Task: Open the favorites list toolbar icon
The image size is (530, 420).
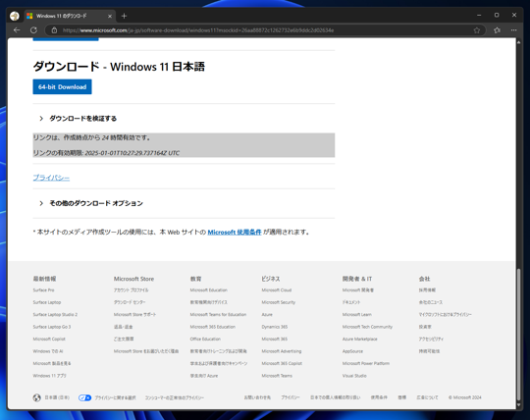Action: coord(497,30)
